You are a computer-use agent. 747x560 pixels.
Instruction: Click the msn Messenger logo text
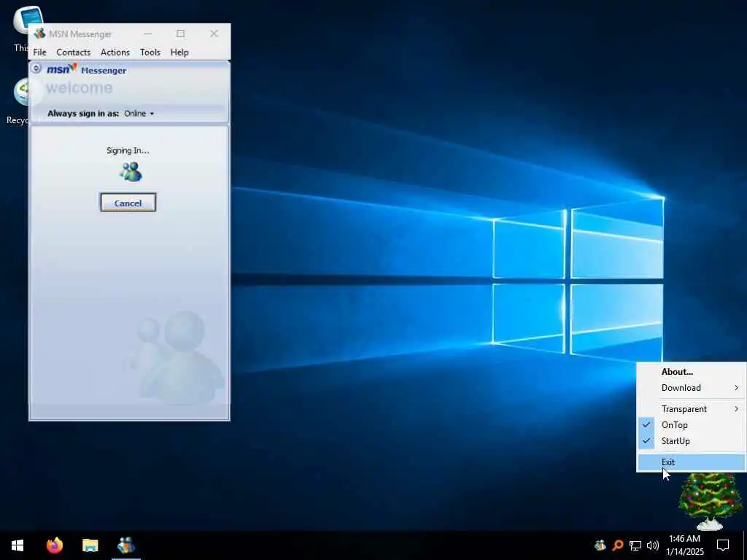(87, 69)
